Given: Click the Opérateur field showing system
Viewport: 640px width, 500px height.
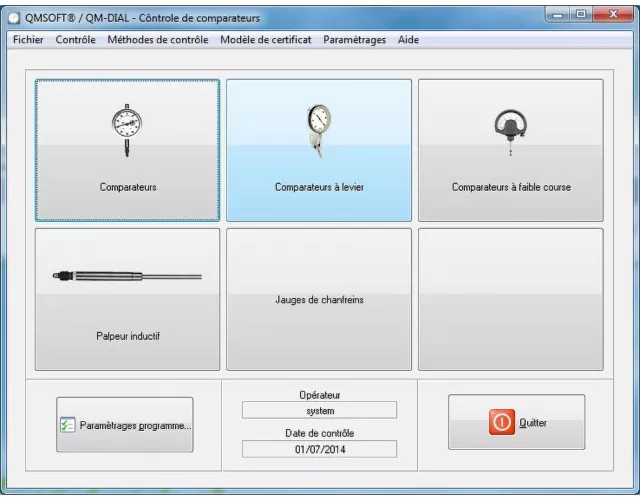Looking at the screenshot, I should tap(319, 411).
